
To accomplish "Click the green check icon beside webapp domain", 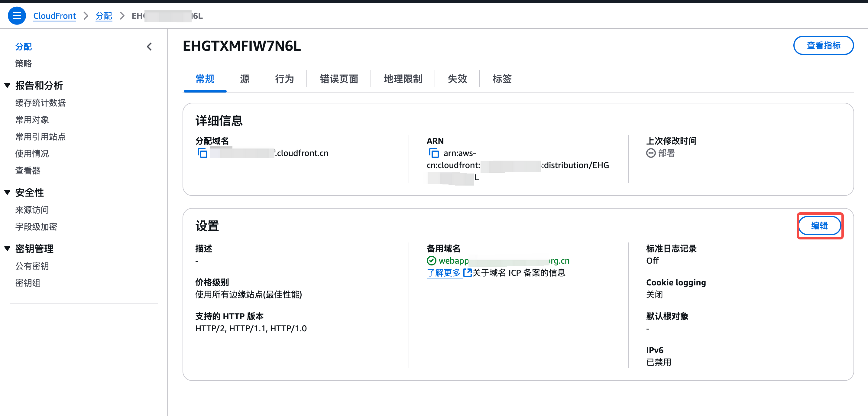I will click(x=431, y=261).
